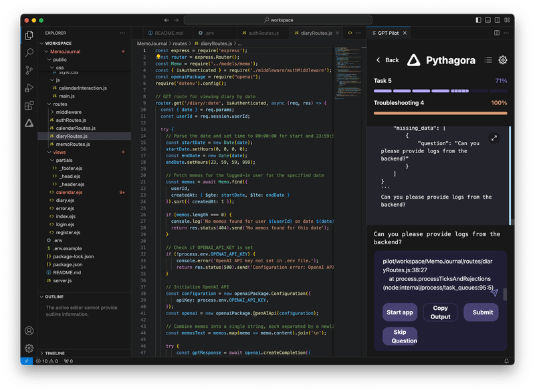Open the Search view in activity bar
This screenshot has width=535, height=392.
[x=29, y=53]
